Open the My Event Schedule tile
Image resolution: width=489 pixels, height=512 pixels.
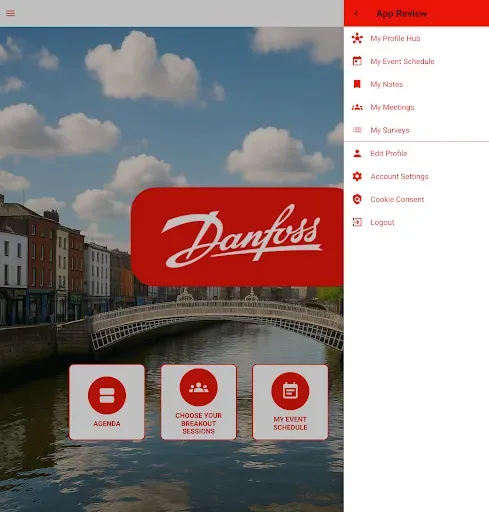(x=290, y=402)
